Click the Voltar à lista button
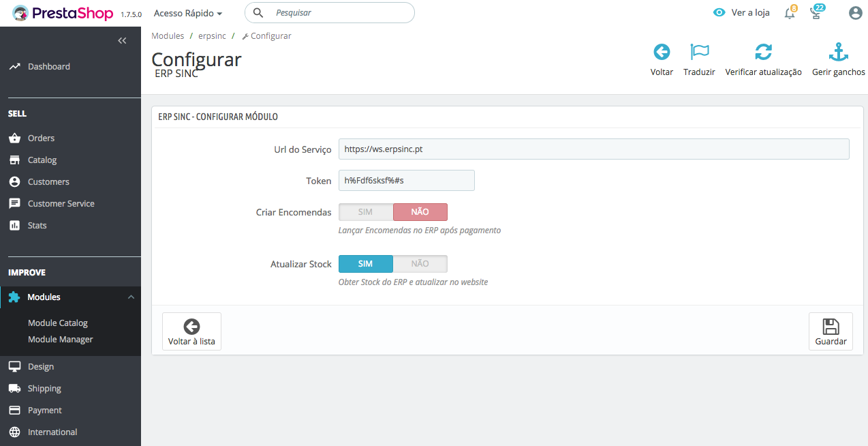 pyautogui.click(x=191, y=331)
